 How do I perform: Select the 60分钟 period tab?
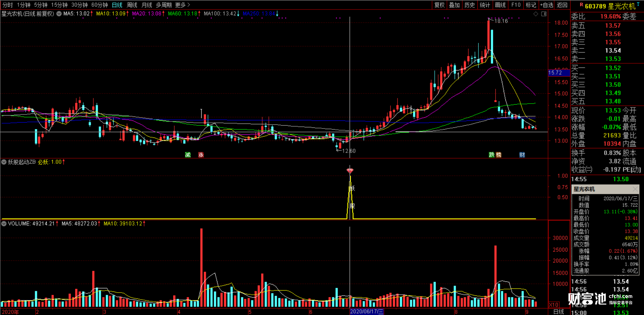pyautogui.click(x=99, y=5)
